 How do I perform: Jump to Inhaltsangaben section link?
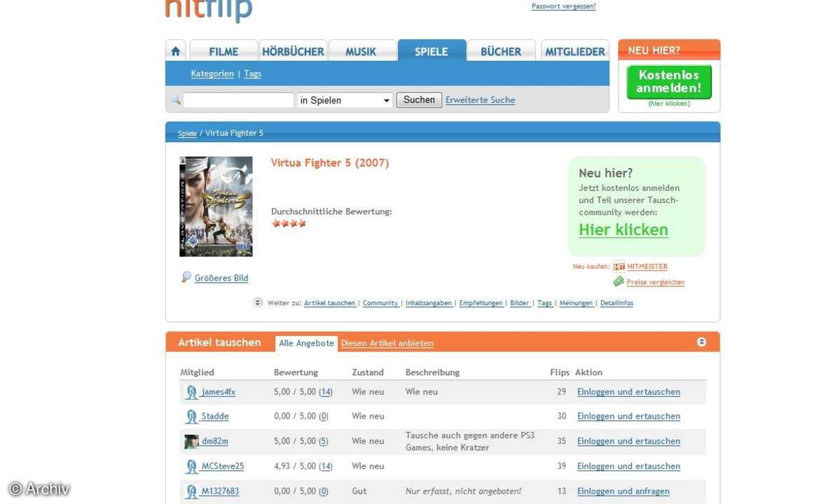click(x=429, y=303)
